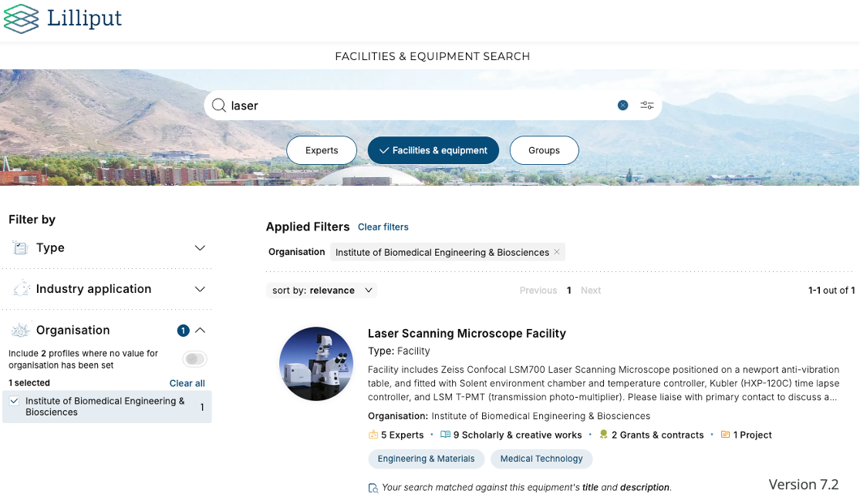Expand the Type filter section
860x504 pixels.
[x=200, y=248]
